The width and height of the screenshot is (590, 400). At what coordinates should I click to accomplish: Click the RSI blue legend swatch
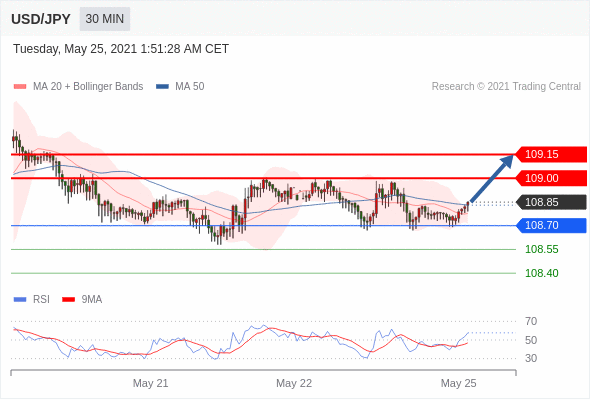click(x=20, y=300)
